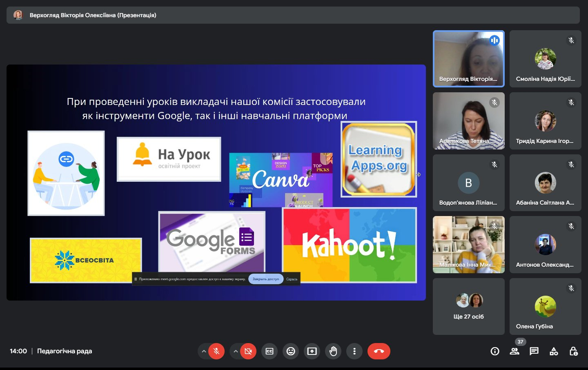
Task: Turn on the camera button
Action: 248,351
